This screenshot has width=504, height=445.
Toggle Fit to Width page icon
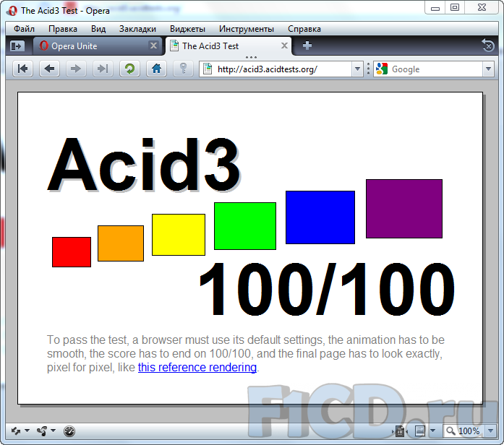point(400,431)
